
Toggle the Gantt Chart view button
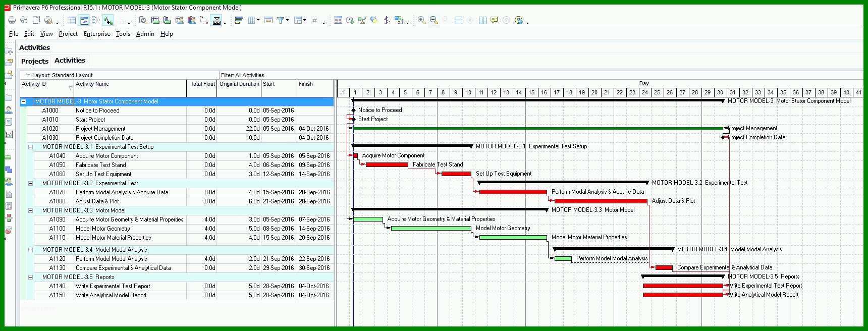tap(84, 20)
